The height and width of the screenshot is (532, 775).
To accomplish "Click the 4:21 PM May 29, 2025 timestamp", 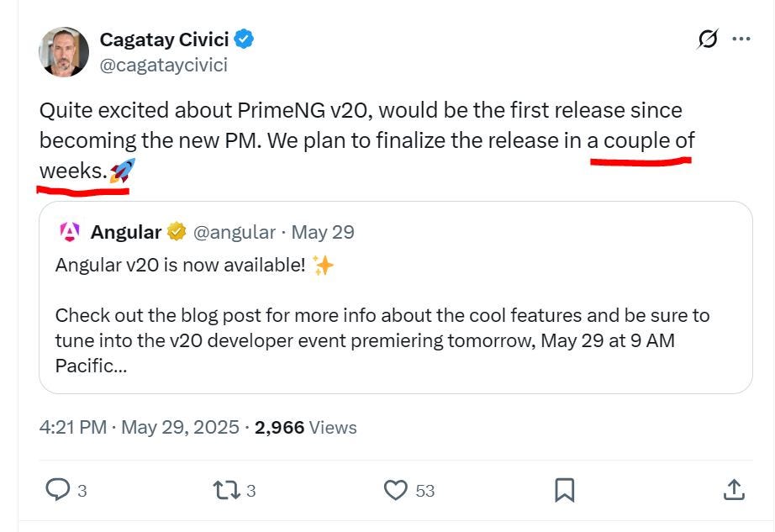I will point(139,427).
